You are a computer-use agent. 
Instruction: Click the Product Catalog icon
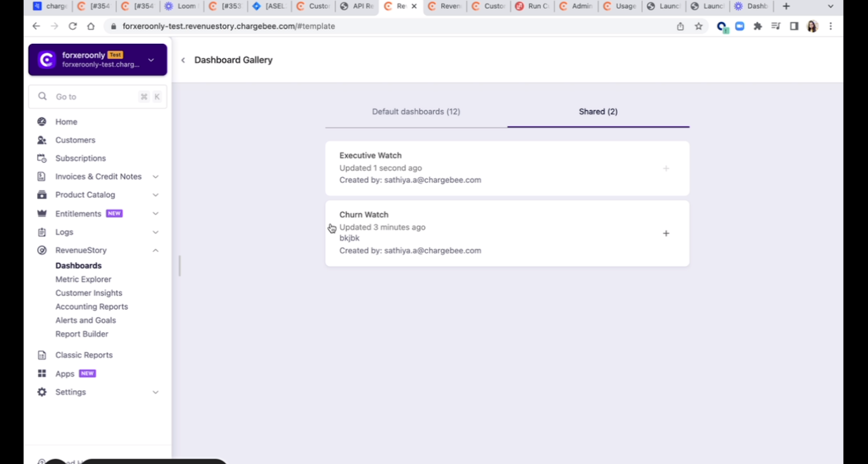tap(42, 195)
